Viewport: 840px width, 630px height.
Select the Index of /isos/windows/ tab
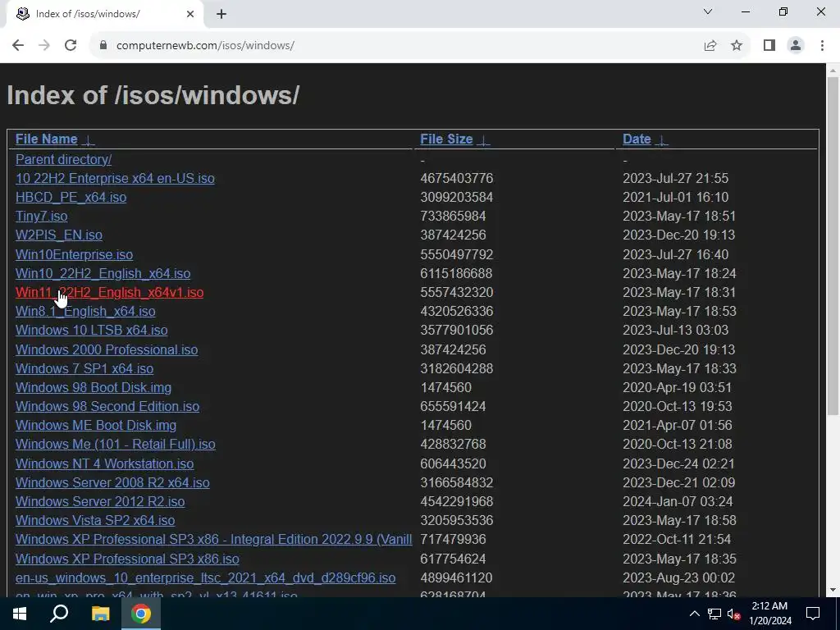pyautogui.click(x=104, y=15)
